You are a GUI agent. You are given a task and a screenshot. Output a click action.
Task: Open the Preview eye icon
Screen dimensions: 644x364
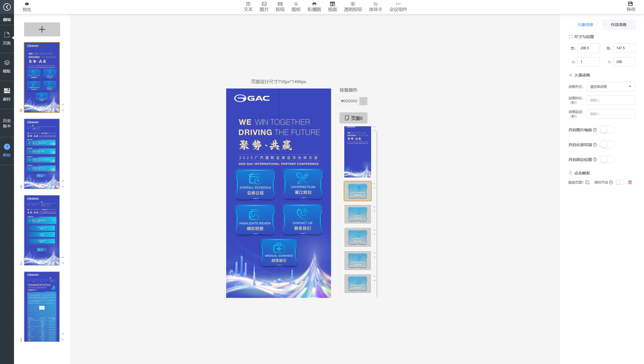click(27, 4)
